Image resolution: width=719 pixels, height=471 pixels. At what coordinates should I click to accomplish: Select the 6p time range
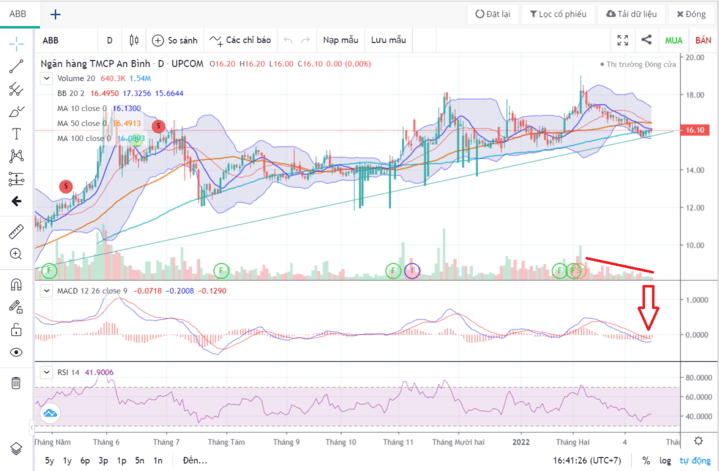tap(85, 460)
